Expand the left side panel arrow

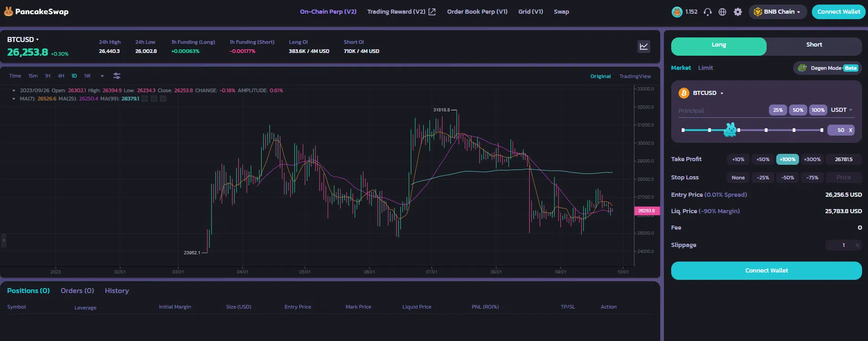pos(4,240)
